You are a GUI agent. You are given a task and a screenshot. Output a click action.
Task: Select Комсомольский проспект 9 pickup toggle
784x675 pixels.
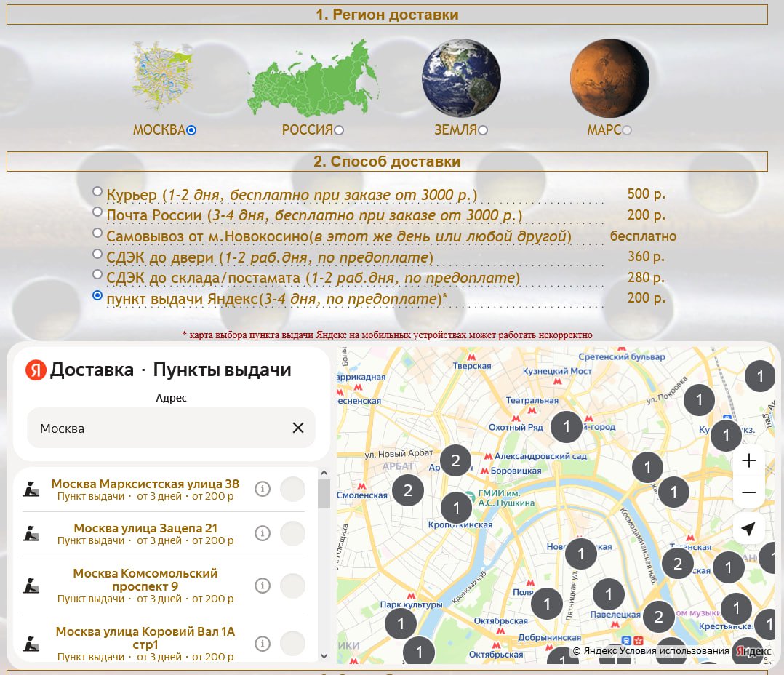292,586
